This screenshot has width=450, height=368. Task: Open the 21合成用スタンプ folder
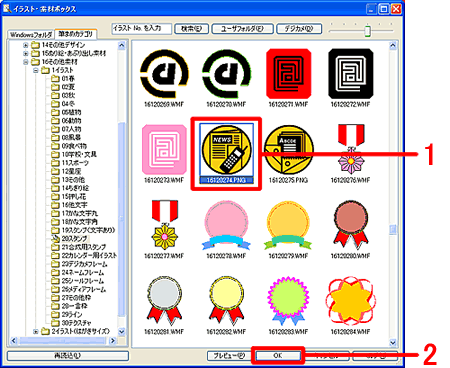tap(79, 247)
